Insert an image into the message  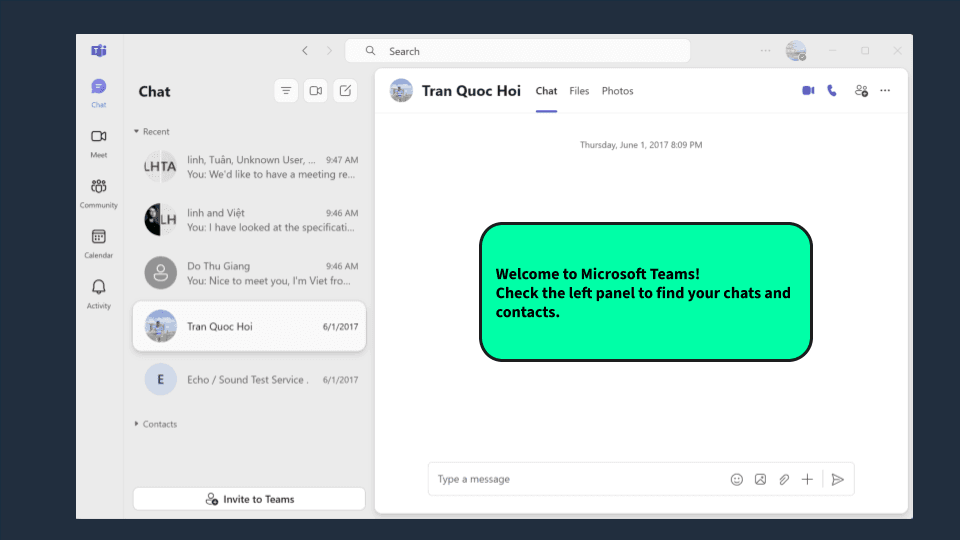coord(760,479)
